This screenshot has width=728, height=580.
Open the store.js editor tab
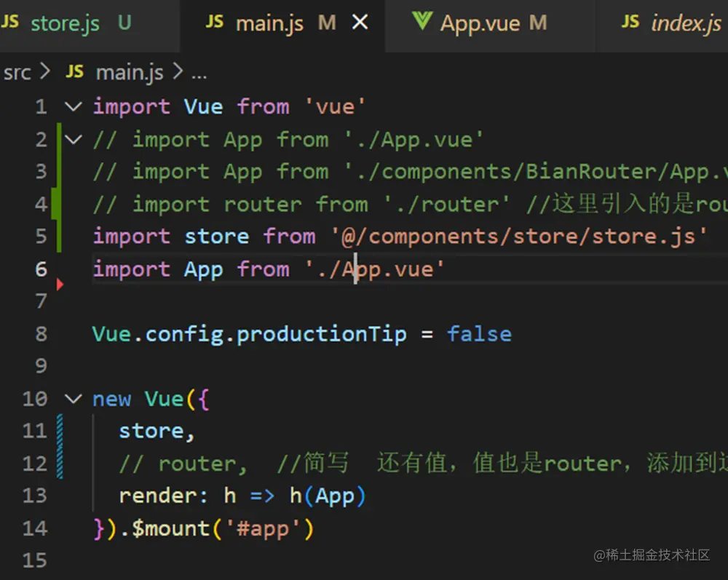(65, 24)
